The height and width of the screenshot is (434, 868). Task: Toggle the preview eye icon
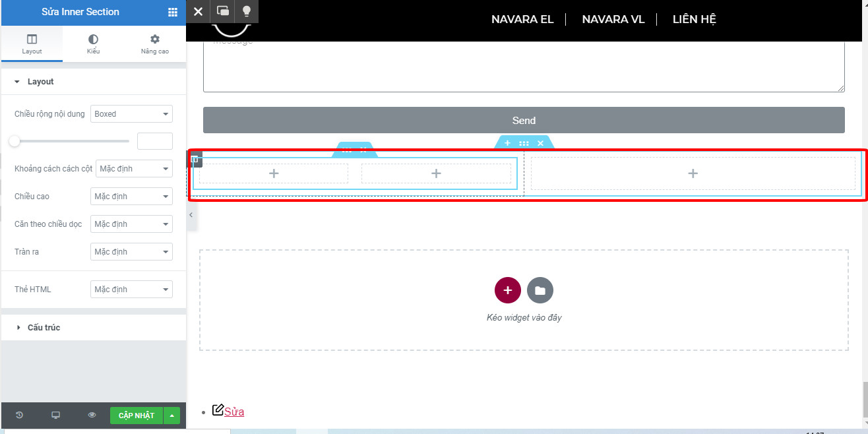click(92, 415)
